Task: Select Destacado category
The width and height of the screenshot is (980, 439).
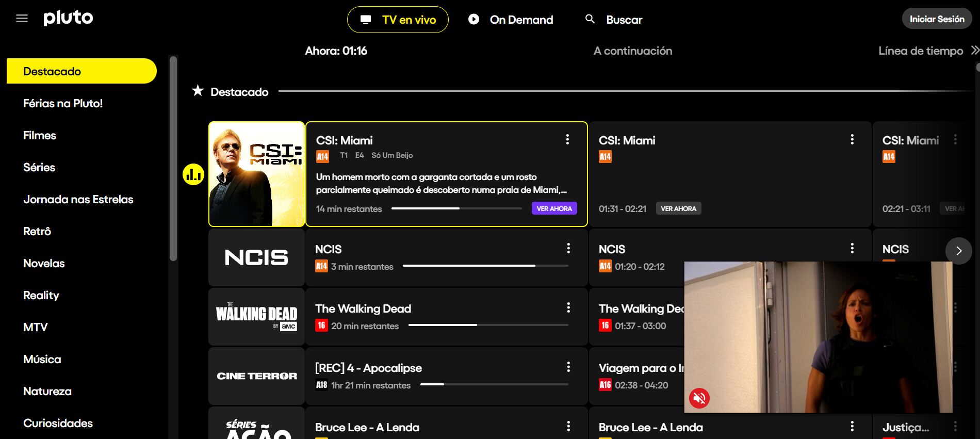Action: 81,71
